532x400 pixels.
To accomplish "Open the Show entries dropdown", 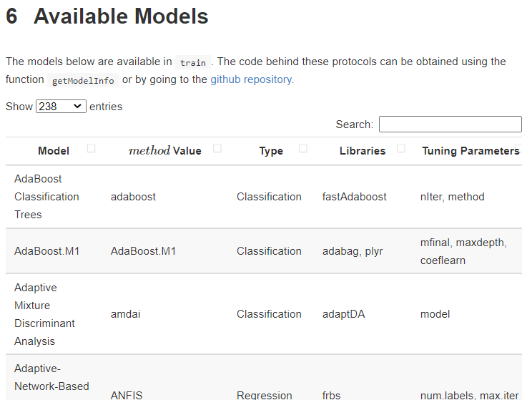I will pyautogui.click(x=61, y=107).
